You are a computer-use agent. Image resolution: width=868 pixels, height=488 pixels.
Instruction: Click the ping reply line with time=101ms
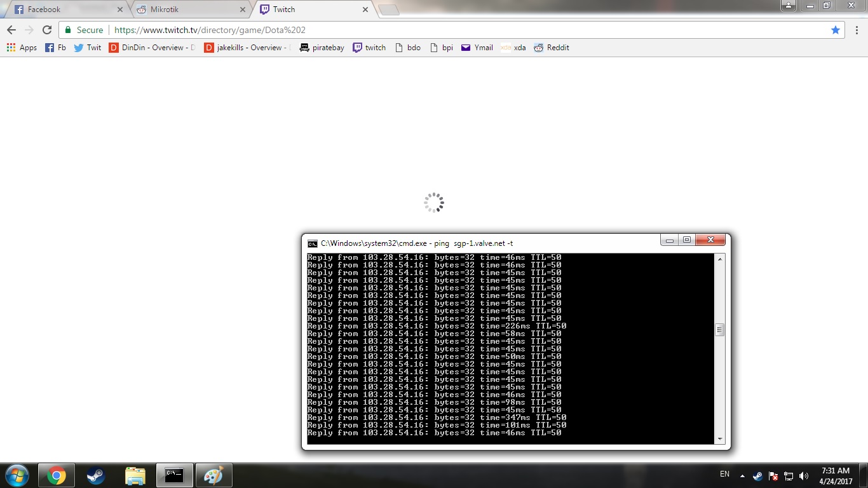tap(437, 425)
